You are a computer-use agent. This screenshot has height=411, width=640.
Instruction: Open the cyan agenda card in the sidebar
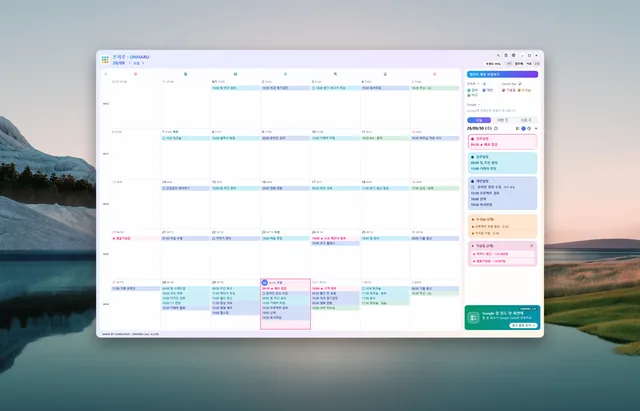tap(502, 163)
